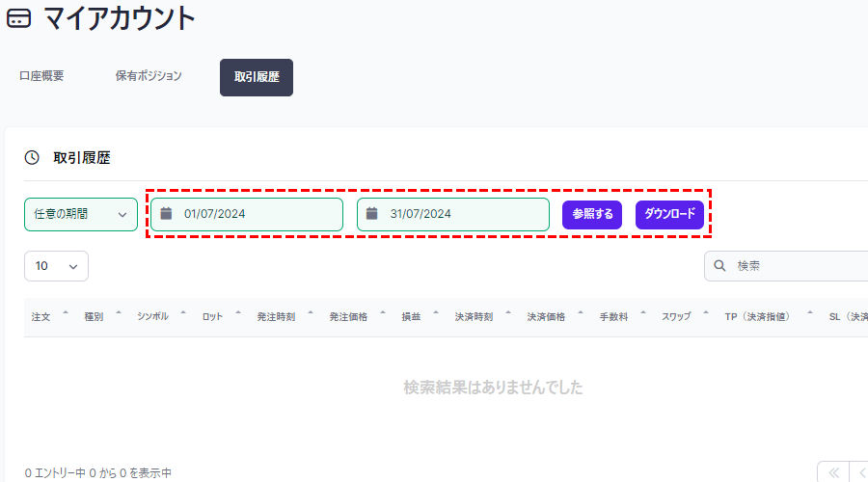
Task: Sort by 種別 column arrow
Action: click(119, 313)
